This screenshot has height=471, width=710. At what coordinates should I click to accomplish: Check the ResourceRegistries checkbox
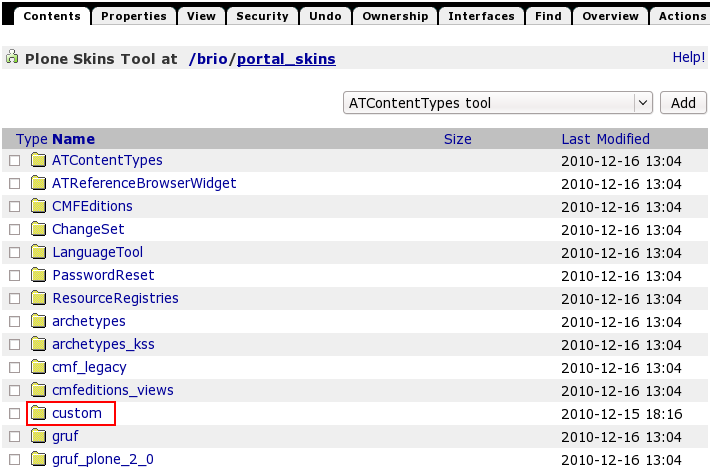(14, 298)
